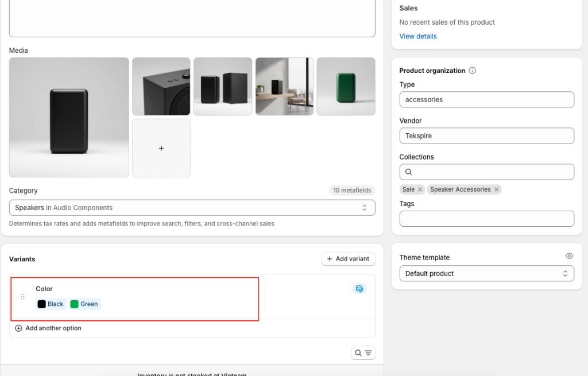Select the green speaker thumbnail

pos(346,86)
